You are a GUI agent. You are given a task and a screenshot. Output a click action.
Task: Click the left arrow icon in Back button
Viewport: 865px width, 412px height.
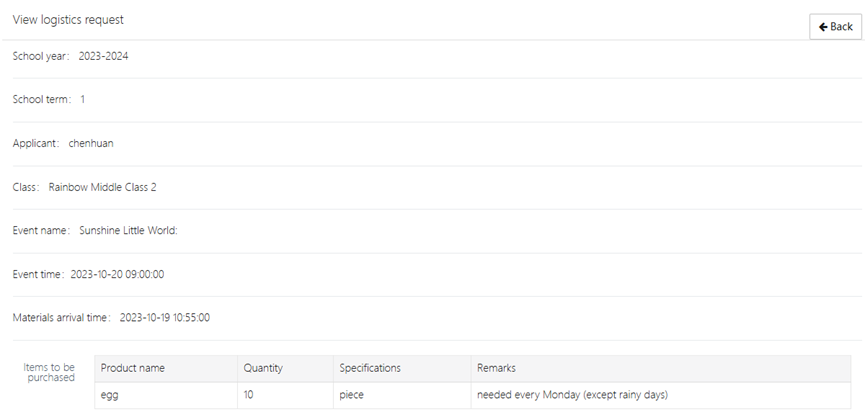click(823, 27)
